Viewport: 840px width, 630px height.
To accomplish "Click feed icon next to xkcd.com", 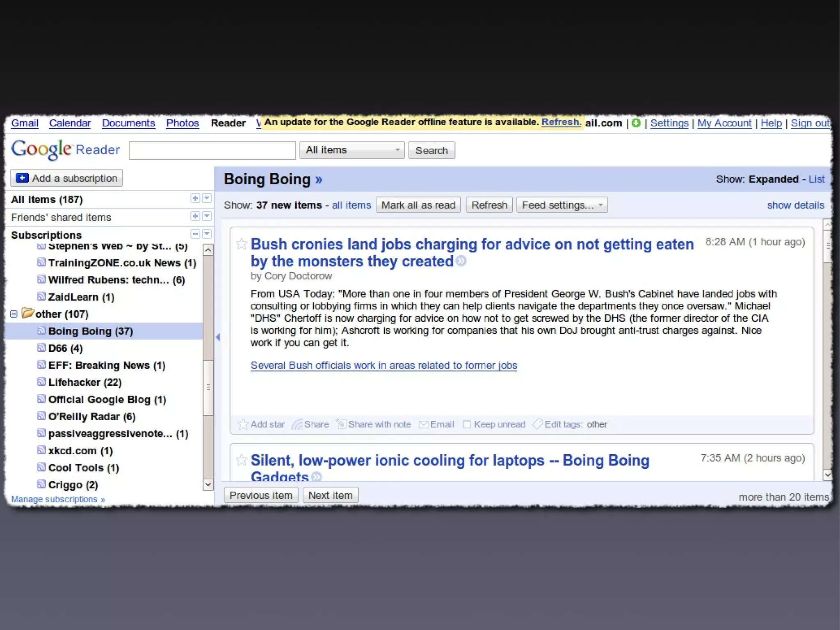I will [x=41, y=450].
